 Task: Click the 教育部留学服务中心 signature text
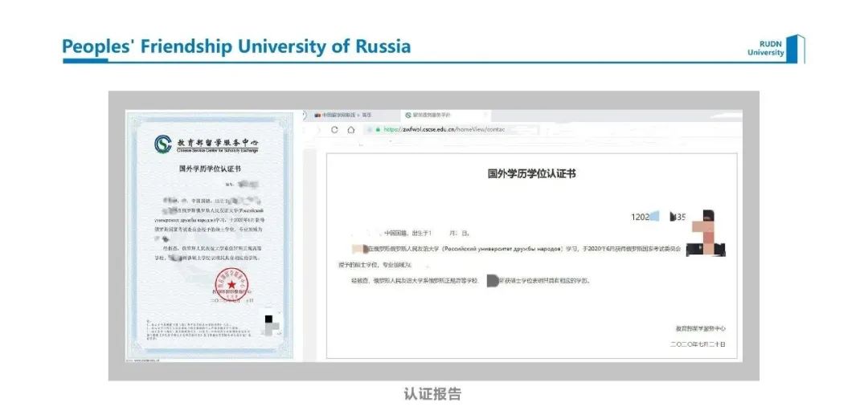(700, 328)
